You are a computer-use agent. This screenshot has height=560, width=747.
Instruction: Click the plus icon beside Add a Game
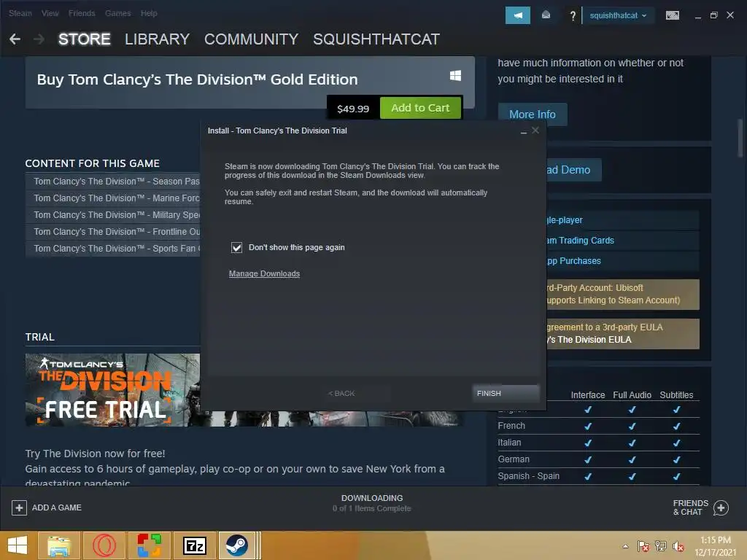click(19, 507)
